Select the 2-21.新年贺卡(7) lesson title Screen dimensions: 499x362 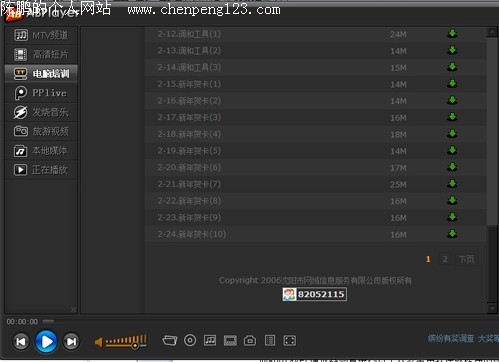click(x=189, y=184)
